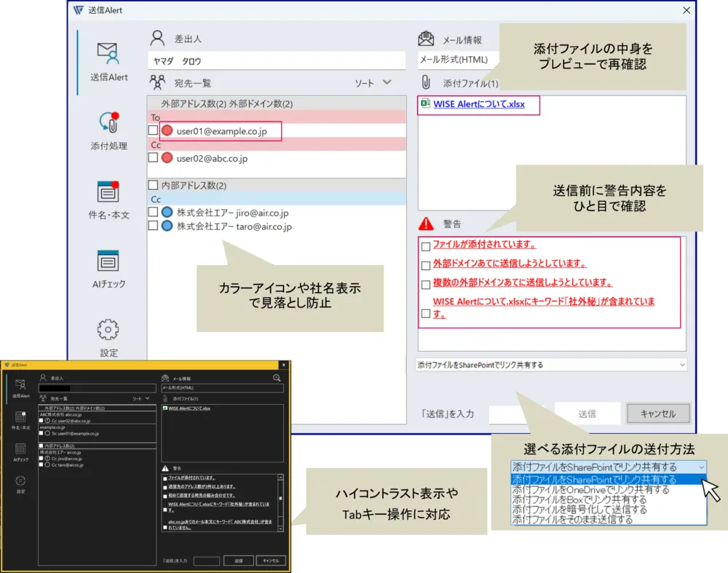Image resolution: width=728 pixels, height=573 pixels.
Task: Open the 複数の外部ドメインあてに送信 warning link
Action: click(x=523, y=282)
